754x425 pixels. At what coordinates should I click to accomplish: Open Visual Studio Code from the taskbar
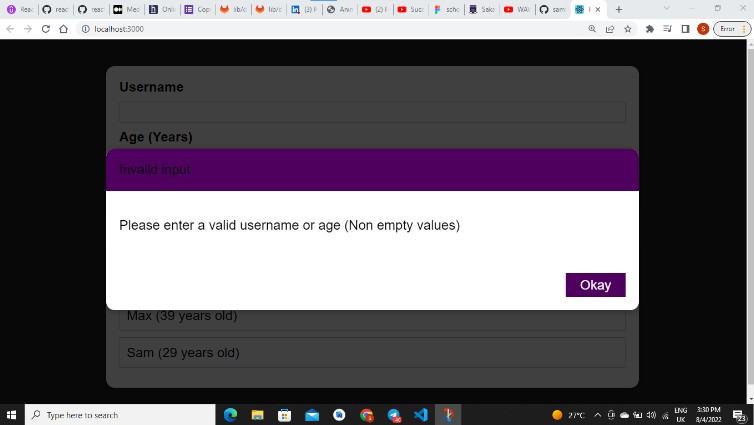(421, 415)
